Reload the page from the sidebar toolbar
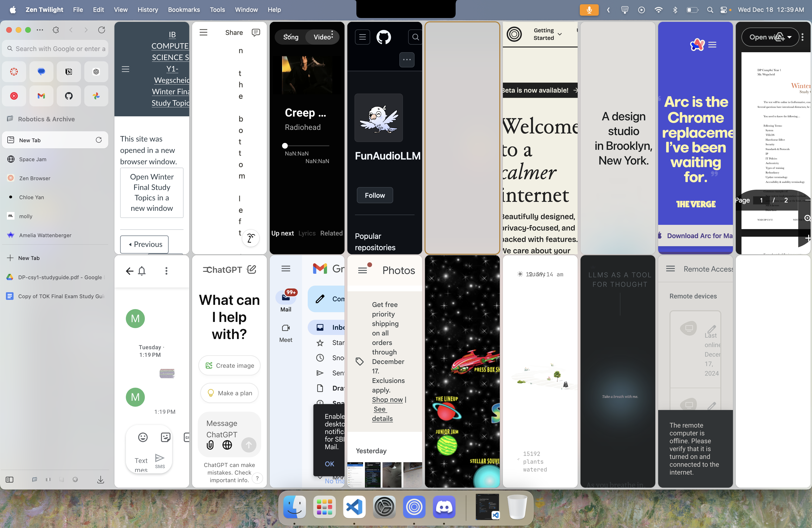812x528 pixels. (x=101, y=30)
